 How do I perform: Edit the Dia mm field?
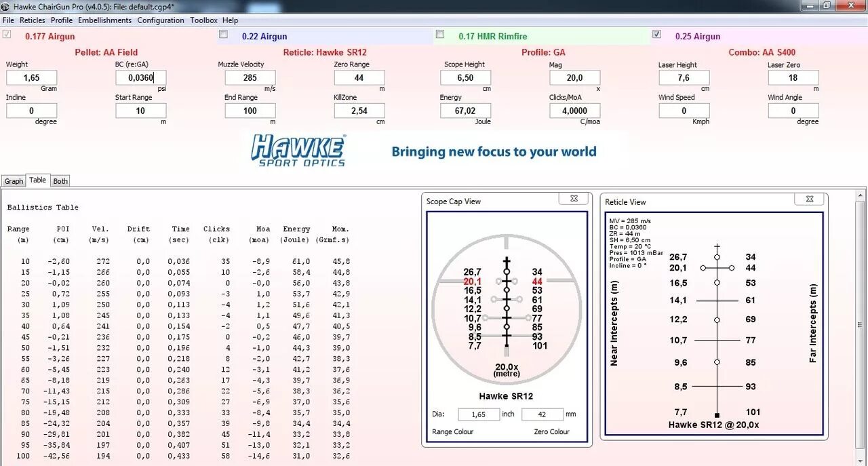click(x=542, y=414)
